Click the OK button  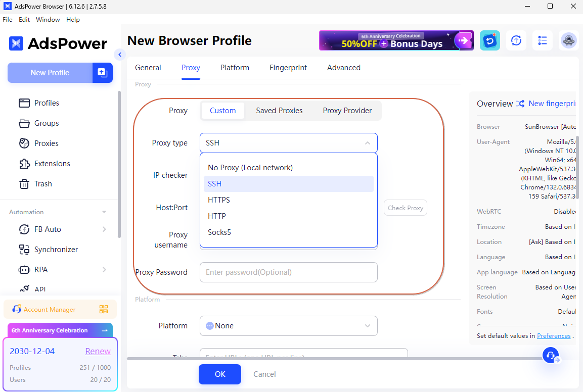220,374
